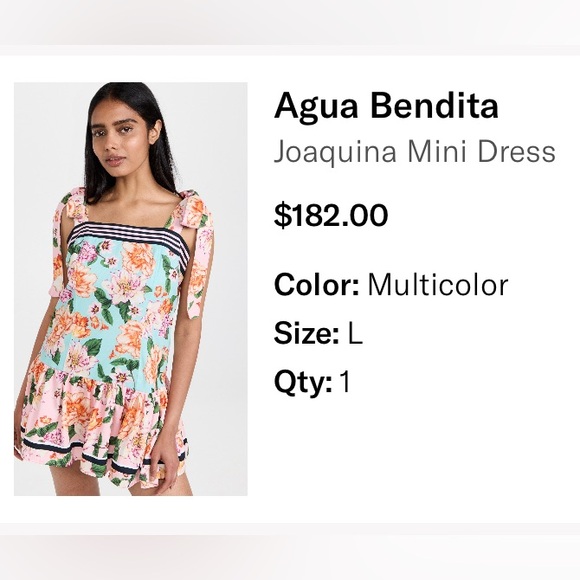Click the word Joaquina in the product title
Screen dimensions: 580x580
click(x=335, y=152)
